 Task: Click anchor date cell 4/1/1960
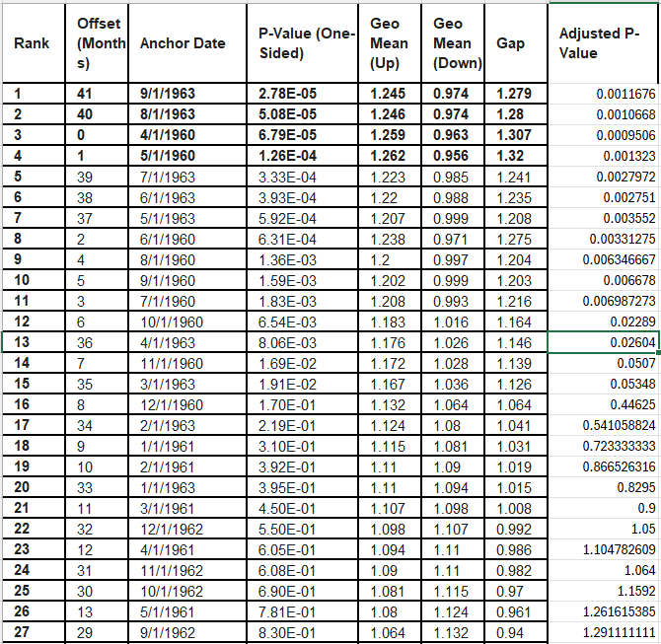[x=187, y=135]
